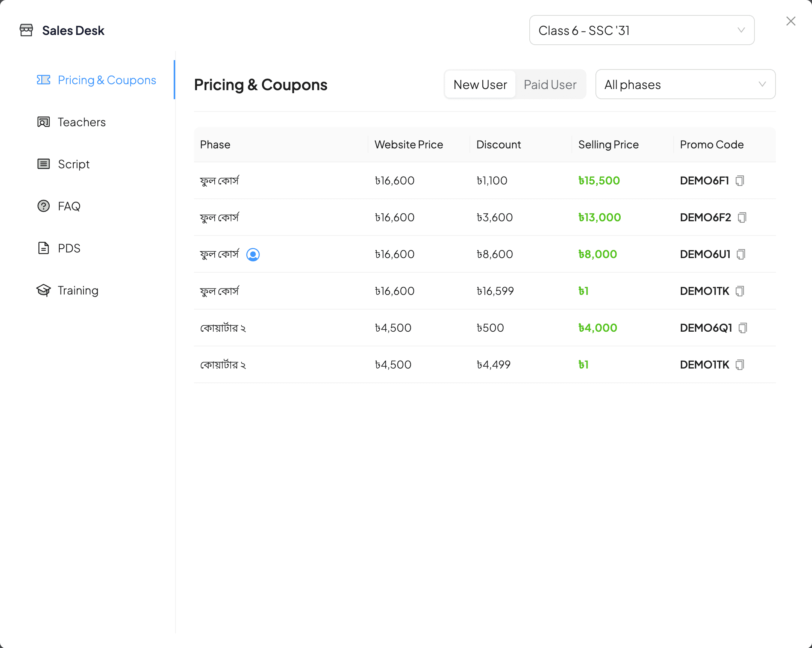The image size is (812, 648).
Task: Click the chevron in All phases box
Action: tap(762, 84)
